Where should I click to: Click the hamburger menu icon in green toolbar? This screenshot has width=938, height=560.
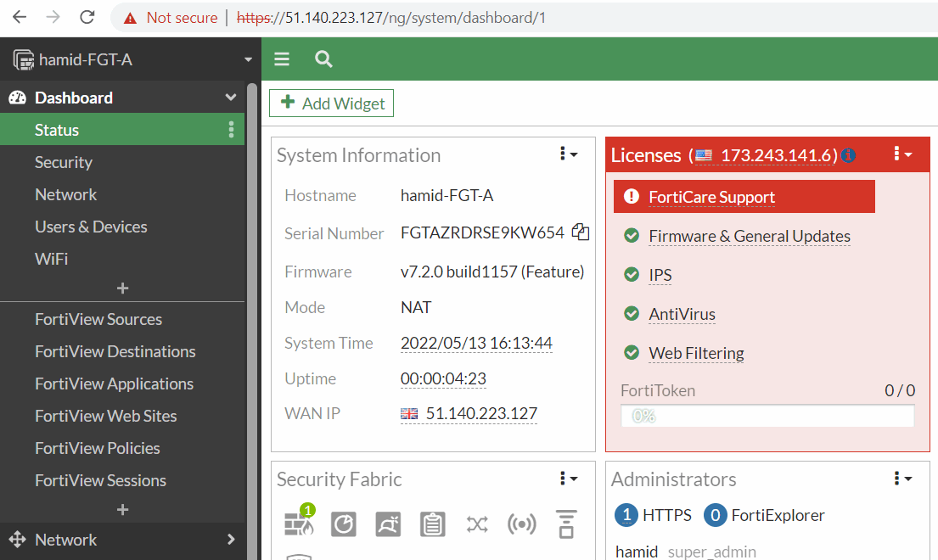tap(281, 59)
